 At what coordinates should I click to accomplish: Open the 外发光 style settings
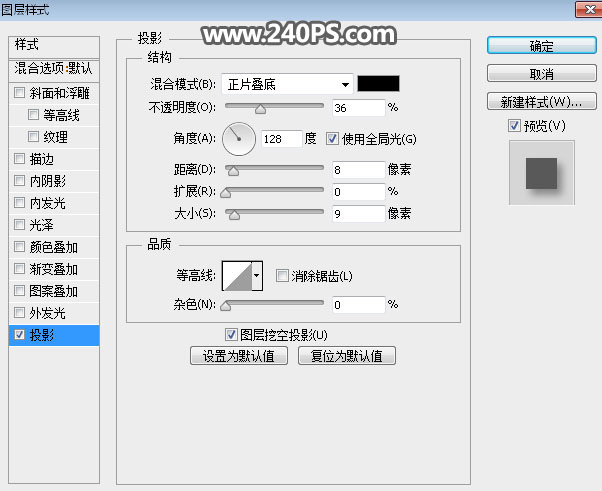[x=48, y=313]
